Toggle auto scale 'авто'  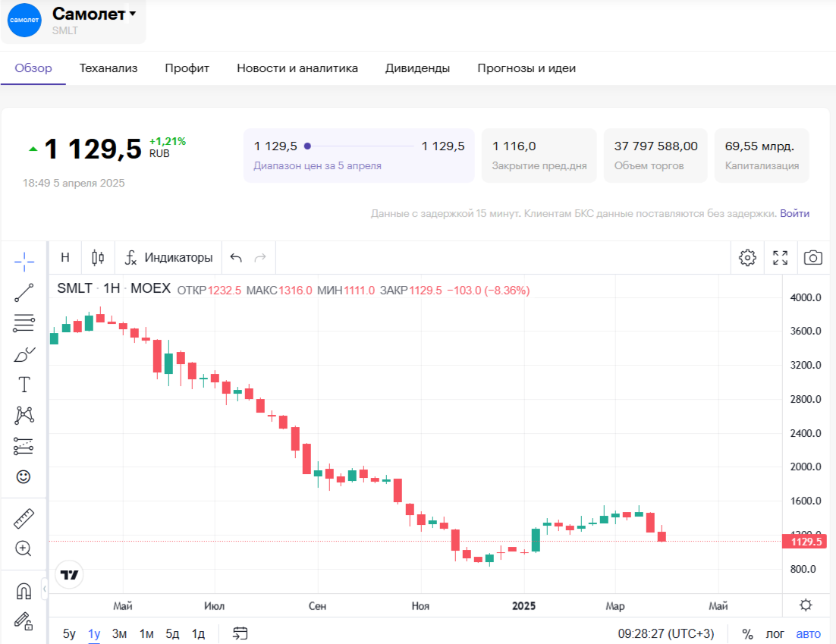coord(808,634)
